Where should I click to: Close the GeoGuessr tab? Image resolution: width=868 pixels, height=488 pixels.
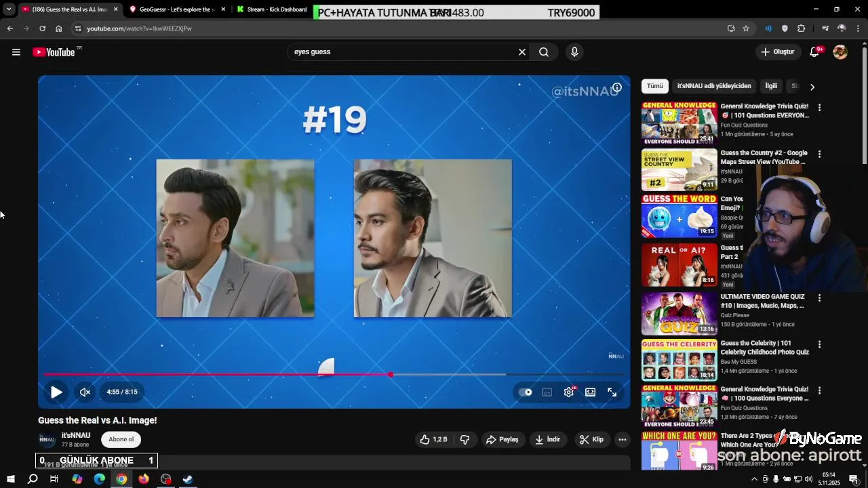pyautogui.click(x=223, y=9)
